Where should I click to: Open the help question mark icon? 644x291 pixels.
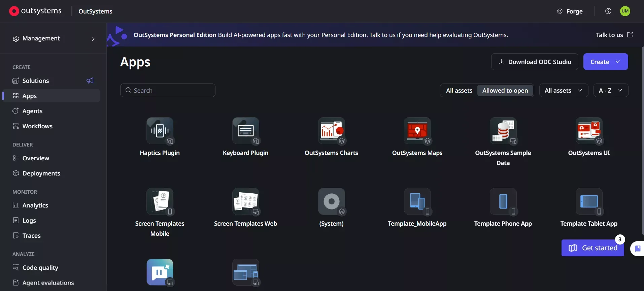[x=608, y=11]
